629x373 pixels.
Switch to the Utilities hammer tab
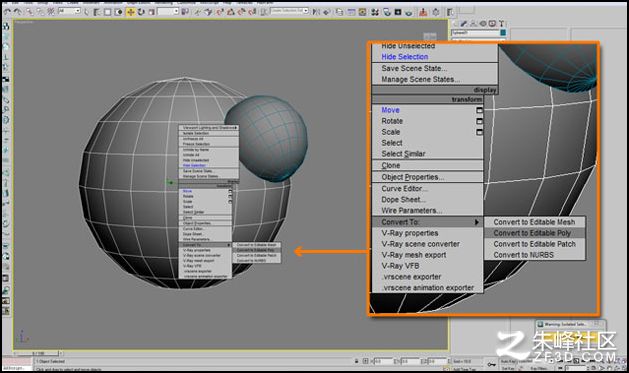pos(501,24)
